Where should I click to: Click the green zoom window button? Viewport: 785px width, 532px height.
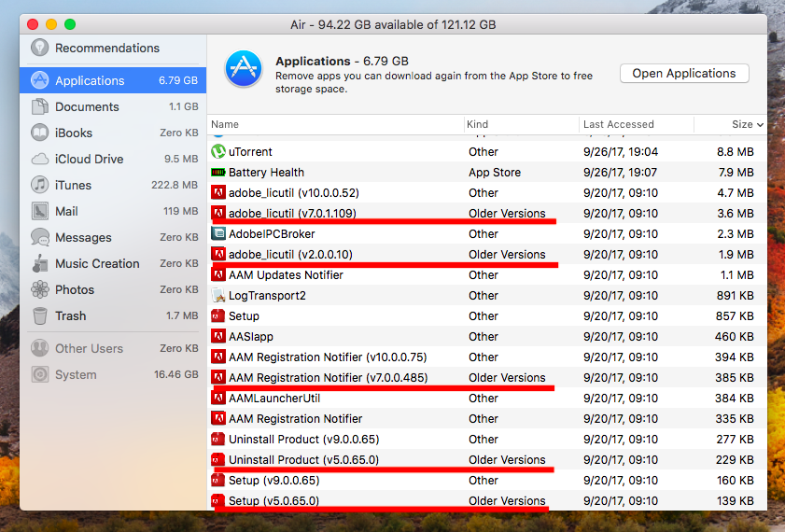coord(70,24)
